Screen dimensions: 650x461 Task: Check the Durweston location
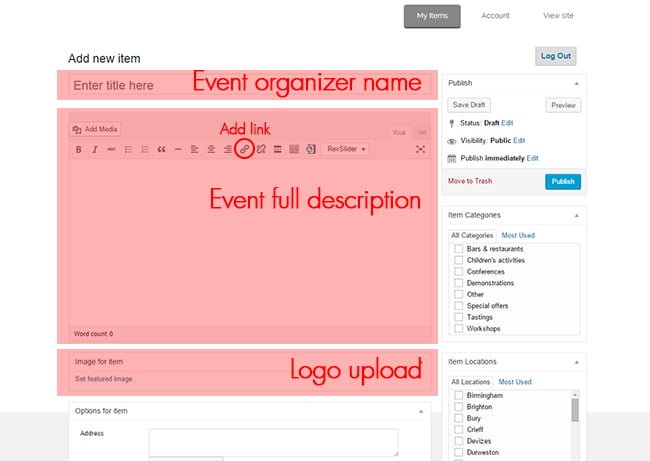(458, 452)
